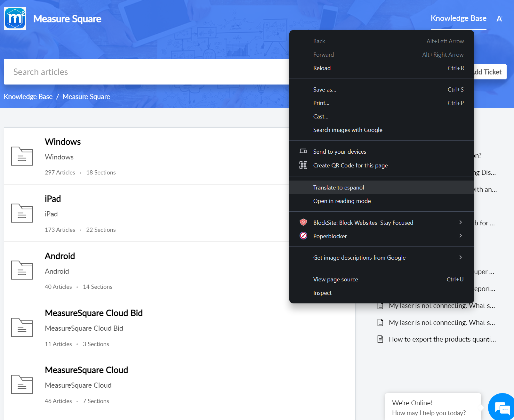
Task: Select Reload from the context menu
Action: [x=381, y=68]
